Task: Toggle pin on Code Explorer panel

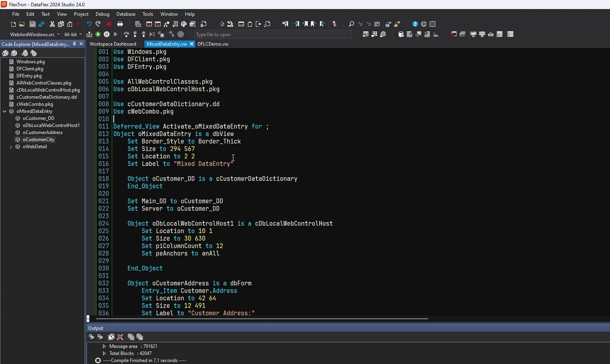Action: 74,44
